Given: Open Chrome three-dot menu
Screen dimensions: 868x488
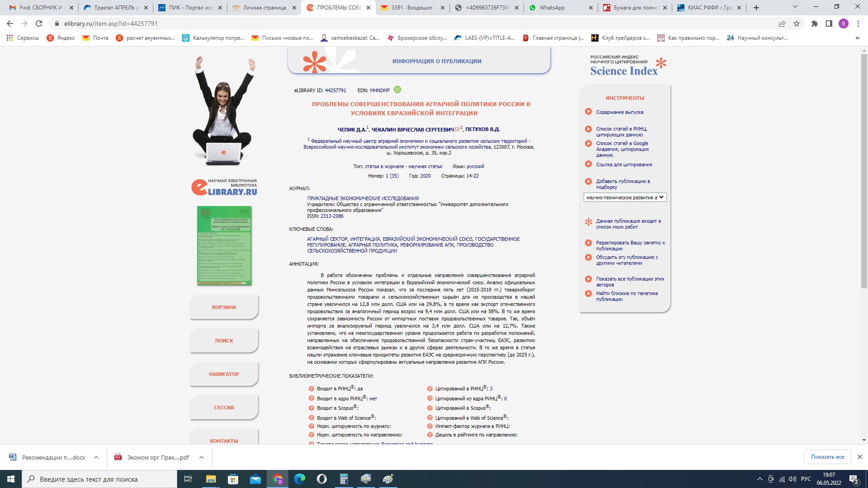Looking at the screenshot, I should (858, 23).
